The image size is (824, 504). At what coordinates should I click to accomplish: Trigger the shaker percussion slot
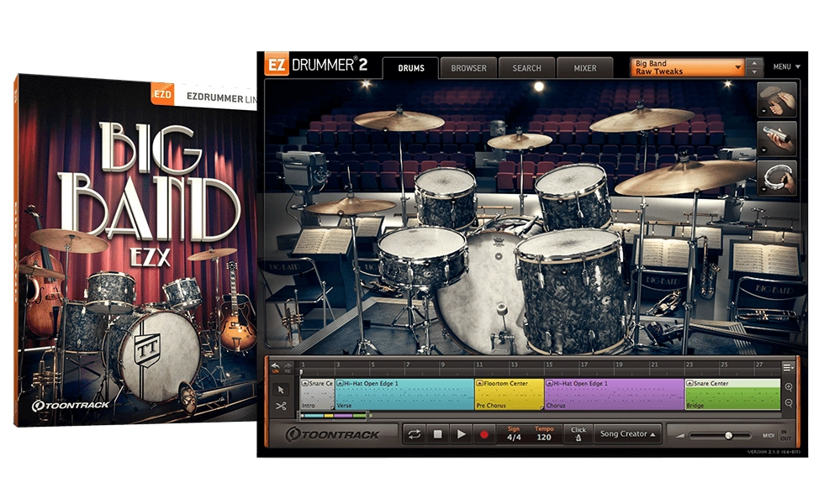point(777,138)
